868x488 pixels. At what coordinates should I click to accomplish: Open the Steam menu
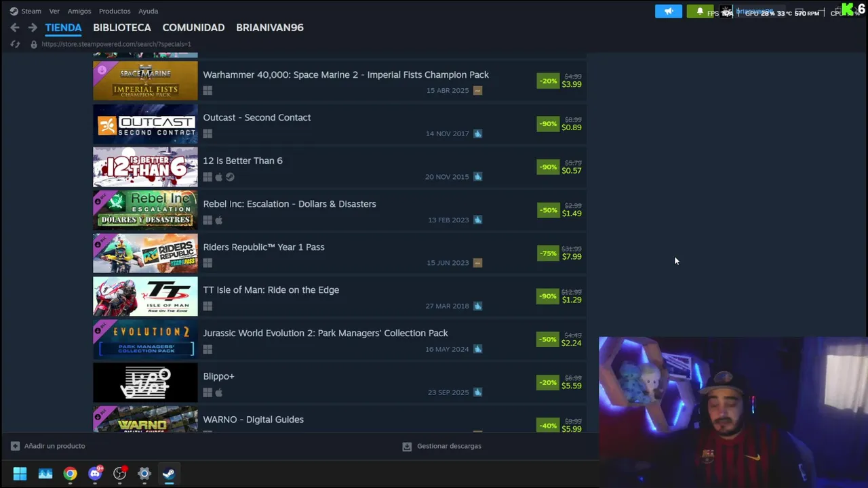[31, 11]
